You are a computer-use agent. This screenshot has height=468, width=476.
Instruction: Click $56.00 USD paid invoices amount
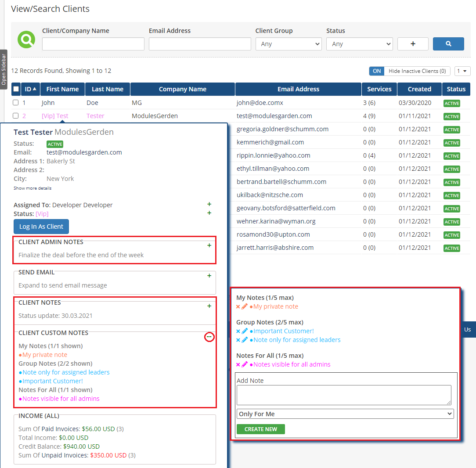click(x=98, y=429)
